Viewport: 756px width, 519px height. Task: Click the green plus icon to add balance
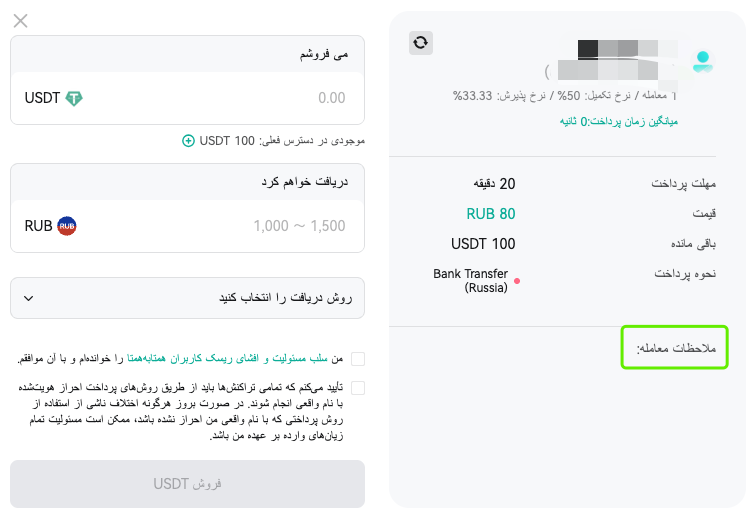coord(188,141)
